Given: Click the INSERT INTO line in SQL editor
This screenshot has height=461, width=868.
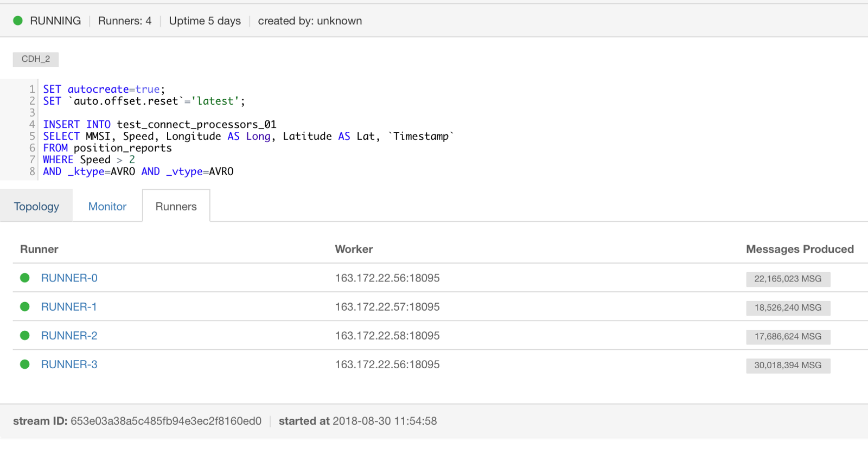Looking at the screenshot, I should (x=160, y=124).
